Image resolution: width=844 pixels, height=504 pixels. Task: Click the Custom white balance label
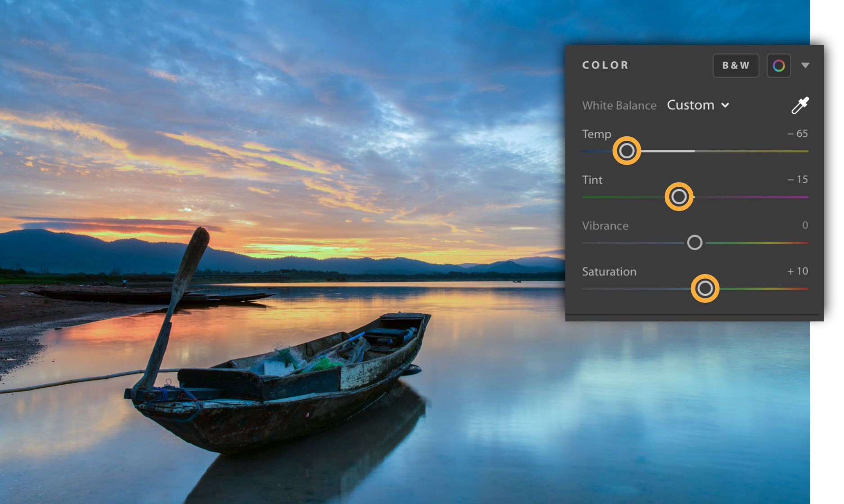tap(691, 105)
